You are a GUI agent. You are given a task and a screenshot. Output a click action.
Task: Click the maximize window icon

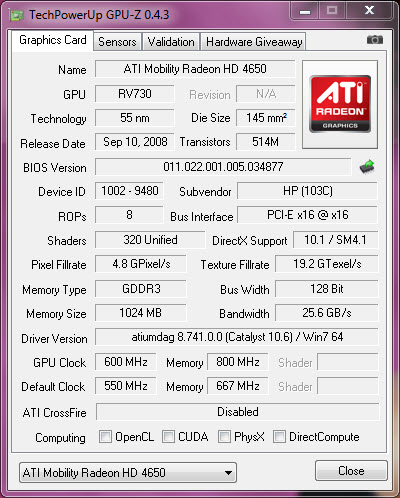coord(332,11)
